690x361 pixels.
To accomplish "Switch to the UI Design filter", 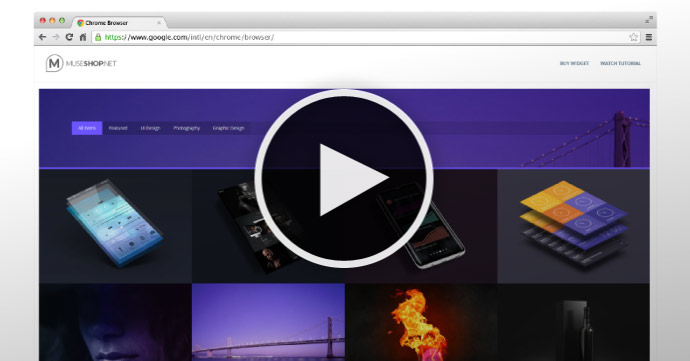I will tap(150, 128).
